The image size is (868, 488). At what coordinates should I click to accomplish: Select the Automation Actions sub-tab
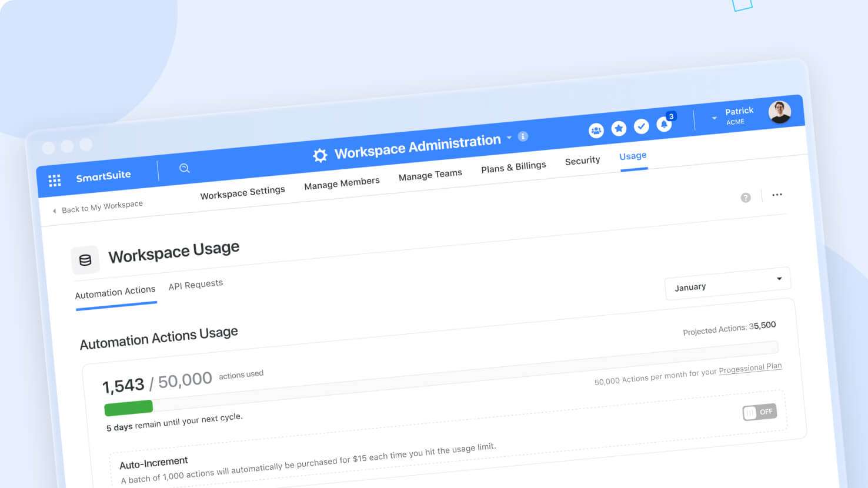[x=115, y=292]
